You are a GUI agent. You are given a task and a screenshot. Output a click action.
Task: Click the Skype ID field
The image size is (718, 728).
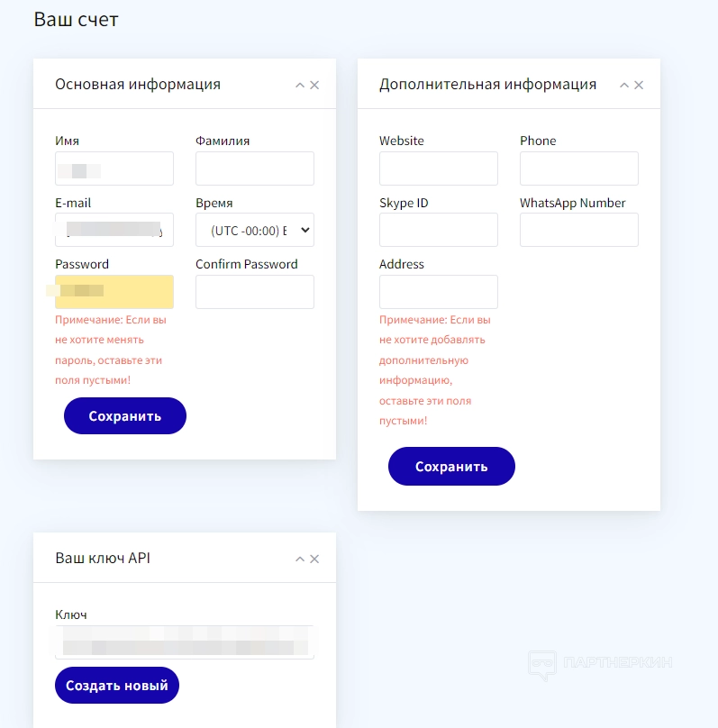tap(439, 230)
